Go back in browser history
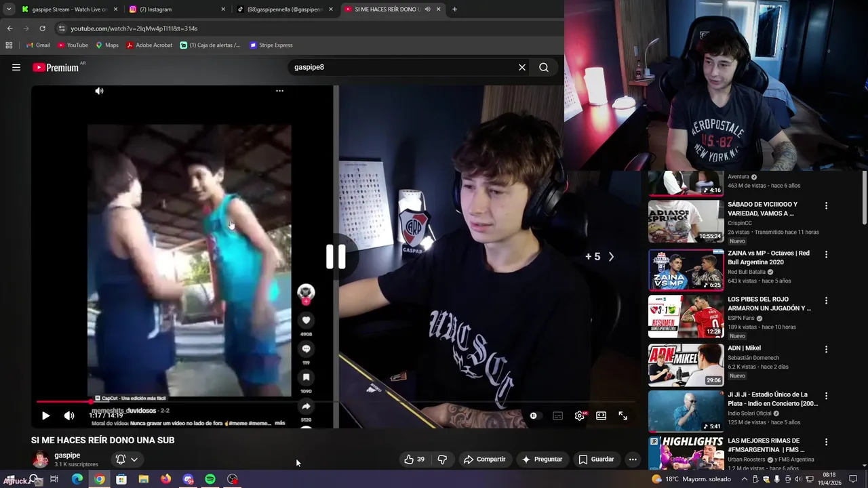The height and width of the screenshot is (488, 868). coord(9,28)
